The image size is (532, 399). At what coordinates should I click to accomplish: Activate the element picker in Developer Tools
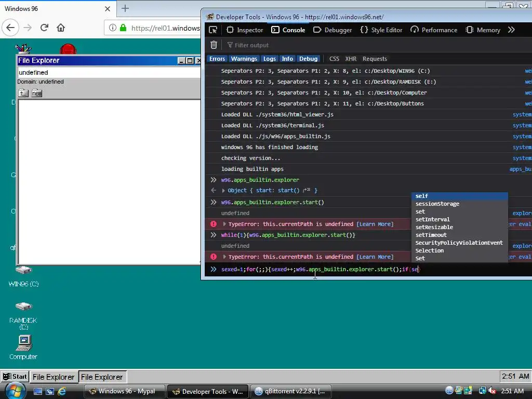click(213, 30)
